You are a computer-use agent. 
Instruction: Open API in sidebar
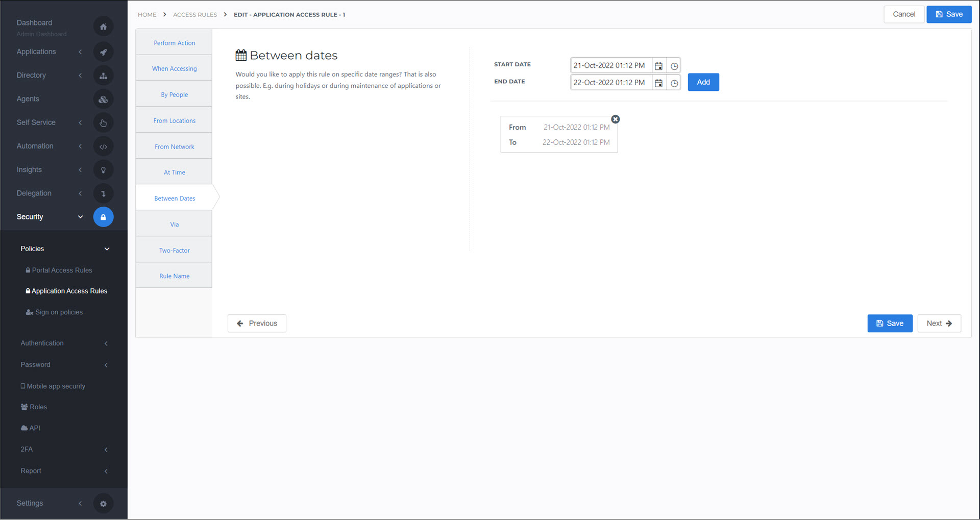coord(31,428)
